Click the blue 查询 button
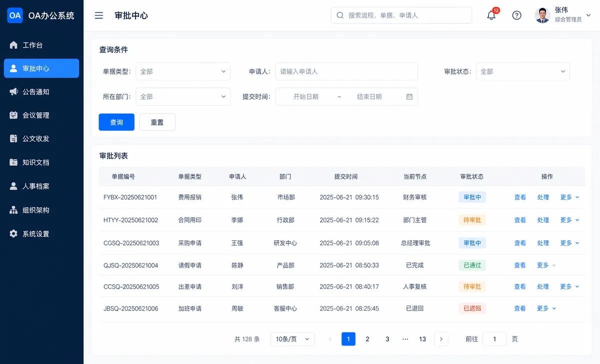The width and height of the screenshot is (600, 364). tap(116, 122)
